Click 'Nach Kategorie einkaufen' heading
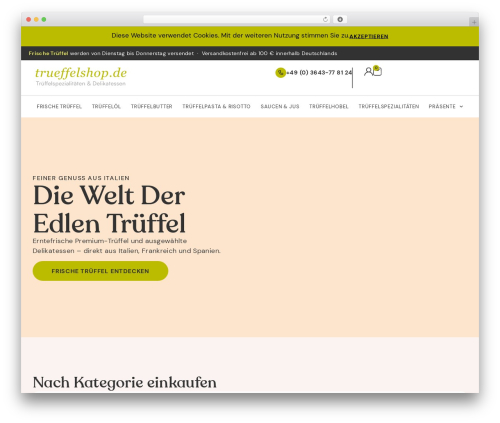 125,382
